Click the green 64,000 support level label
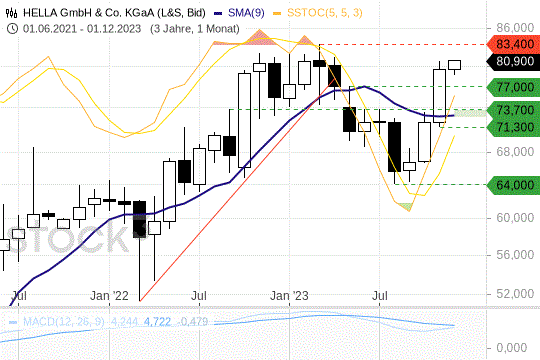This screenshot has height=360, width=540. [513, 185]
